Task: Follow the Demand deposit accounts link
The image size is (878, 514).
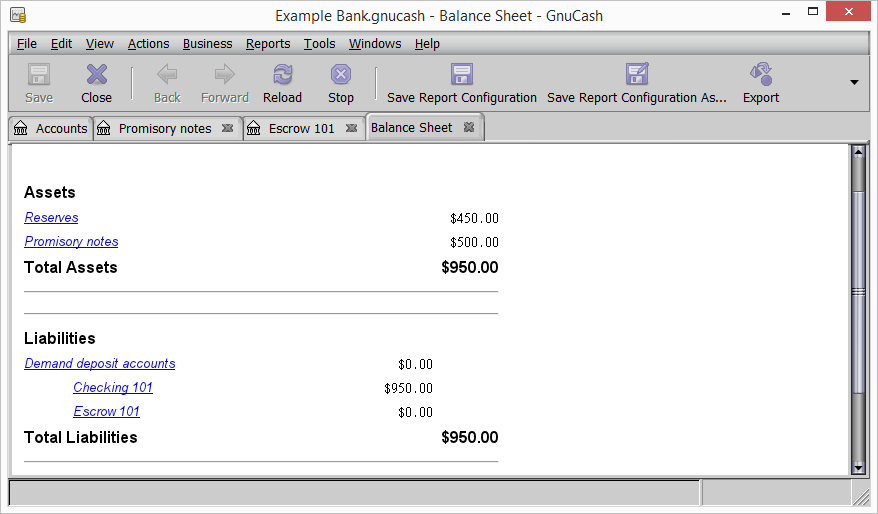Action: tap(100, 363)
